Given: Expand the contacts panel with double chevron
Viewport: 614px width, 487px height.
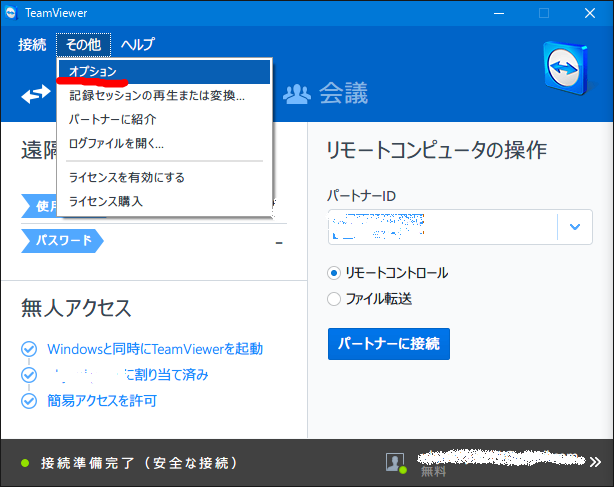Looking at the screenshot, I should coord(596,462).
